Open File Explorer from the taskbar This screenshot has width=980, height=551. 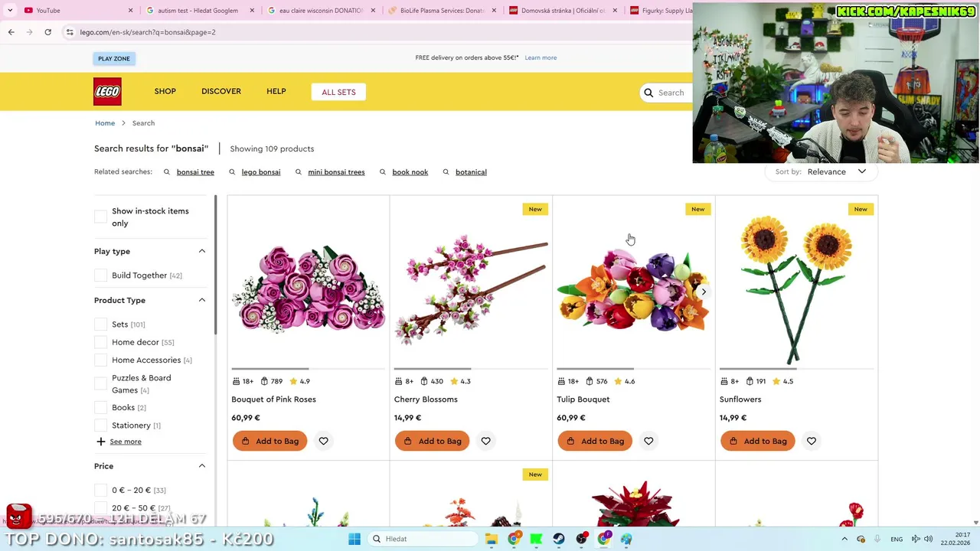492,539
